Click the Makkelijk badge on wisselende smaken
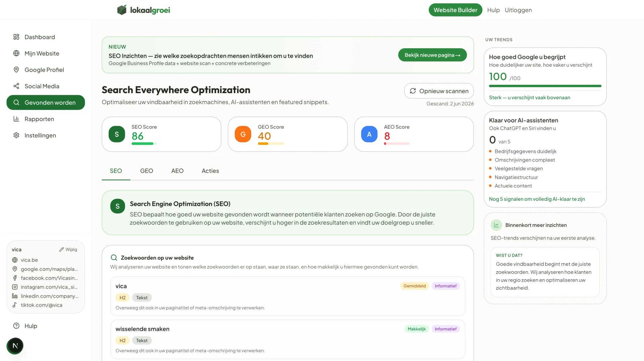 coord(417,329)
